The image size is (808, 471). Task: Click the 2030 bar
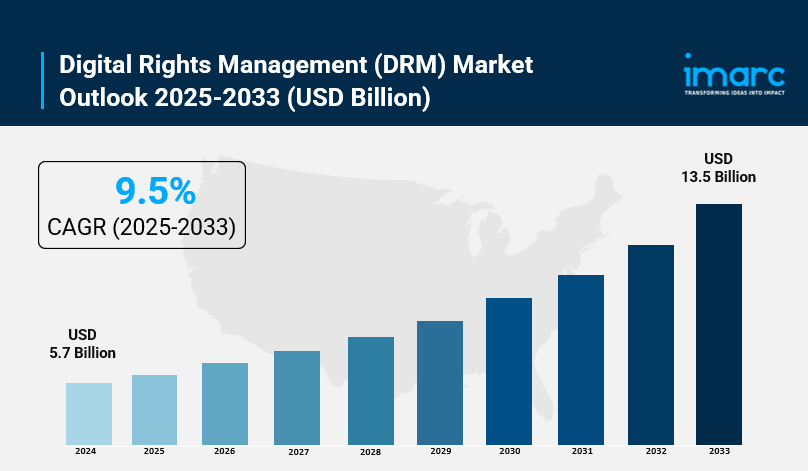(509, 370)
